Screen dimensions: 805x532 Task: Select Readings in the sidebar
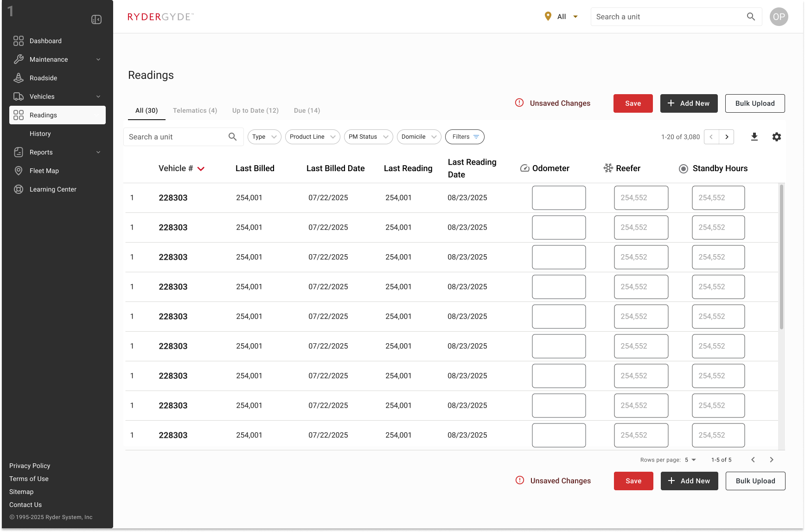(57, 115)
